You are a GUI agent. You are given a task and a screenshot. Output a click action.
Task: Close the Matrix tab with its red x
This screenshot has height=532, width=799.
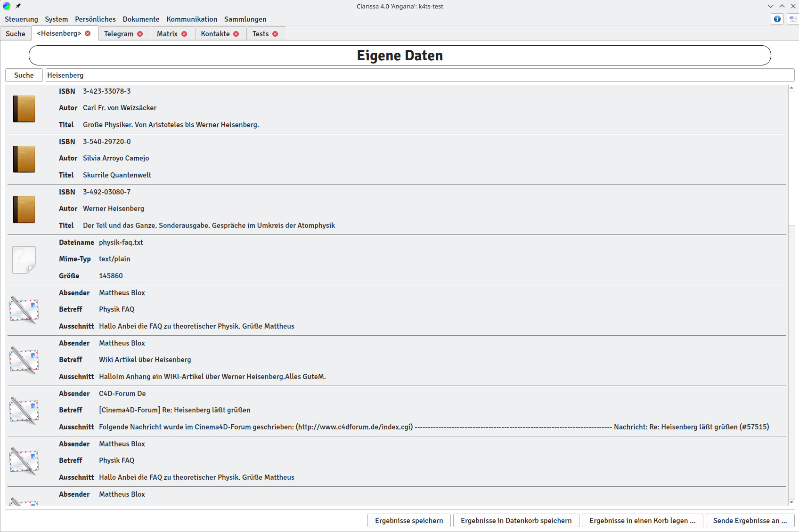point(184,34)
